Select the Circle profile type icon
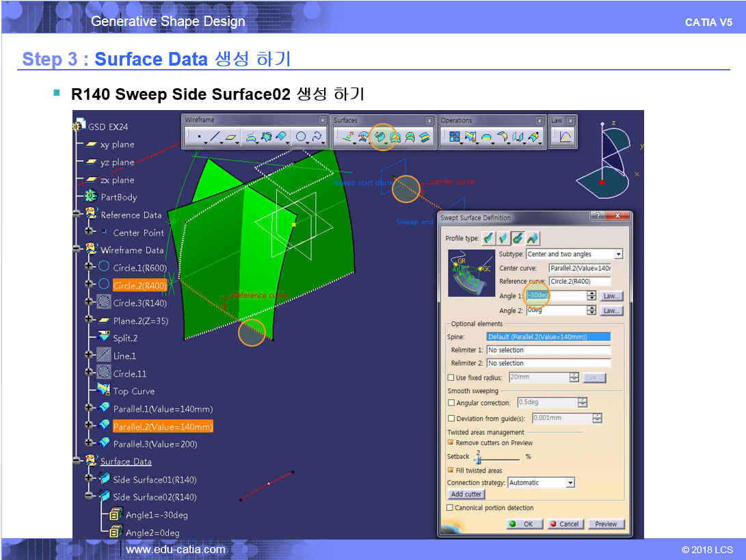Image resolution: width=746 pixels, height=560 pixels. pos(518,238)
